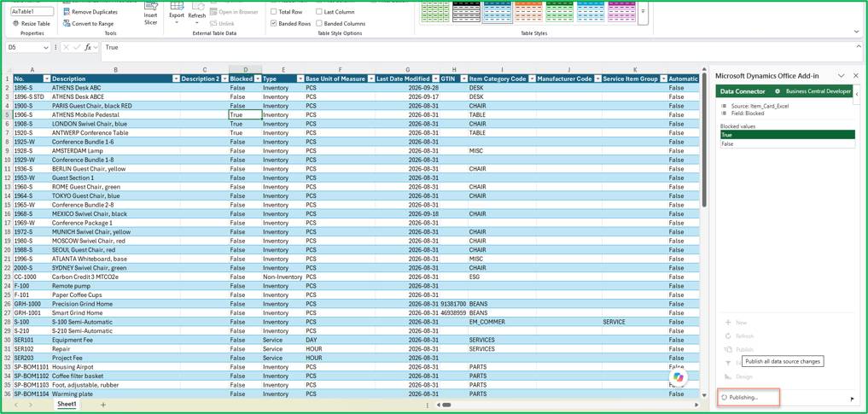This screenshot has height=414, width=868.
Task: Click Remove Duplicates in Tools group
Action: (x=90, y=12)
